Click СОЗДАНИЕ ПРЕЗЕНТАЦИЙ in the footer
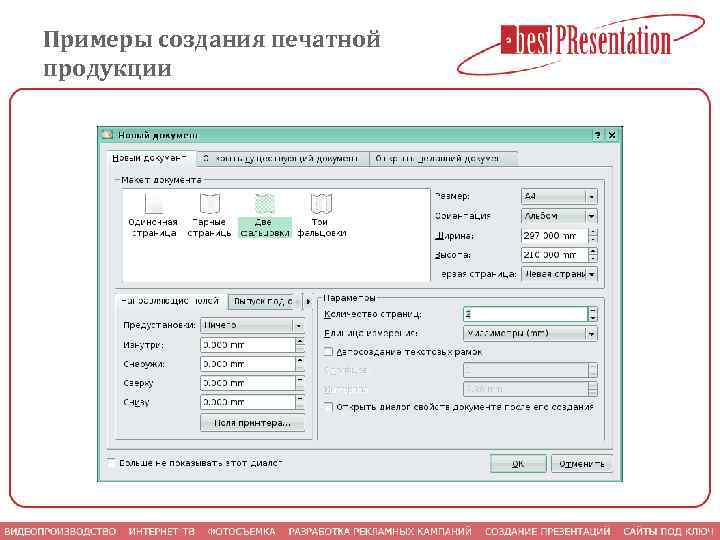The height and width of the screenshot is (540, 720). click(547, 531)
